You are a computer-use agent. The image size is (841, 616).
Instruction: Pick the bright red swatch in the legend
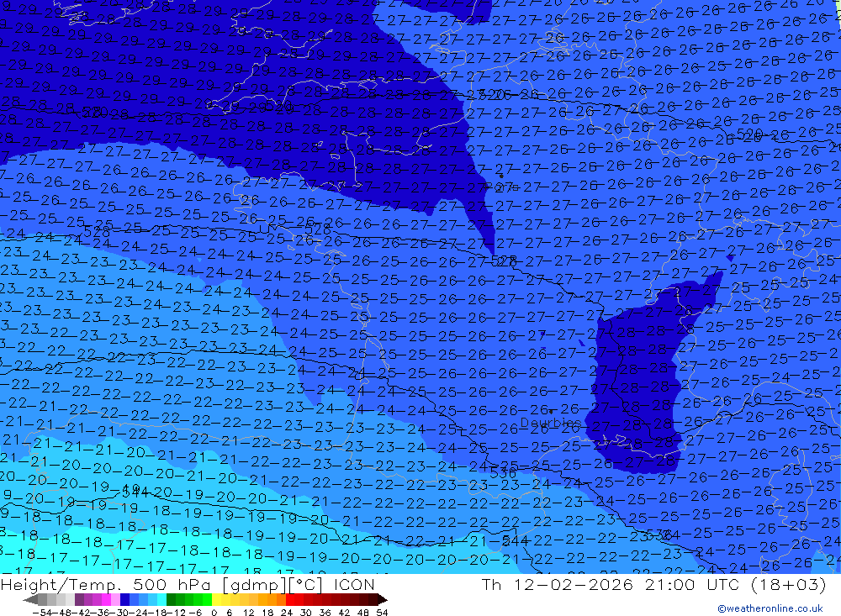(x=290, y=600)
